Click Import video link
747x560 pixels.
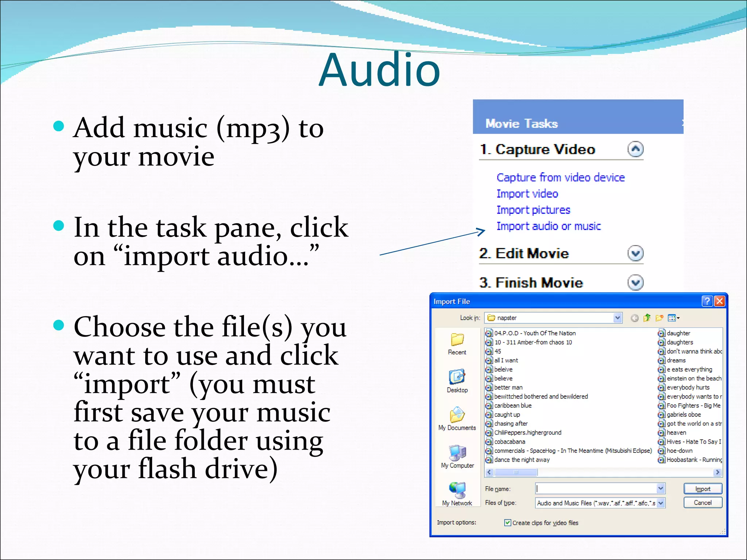(x=527, y=194)
